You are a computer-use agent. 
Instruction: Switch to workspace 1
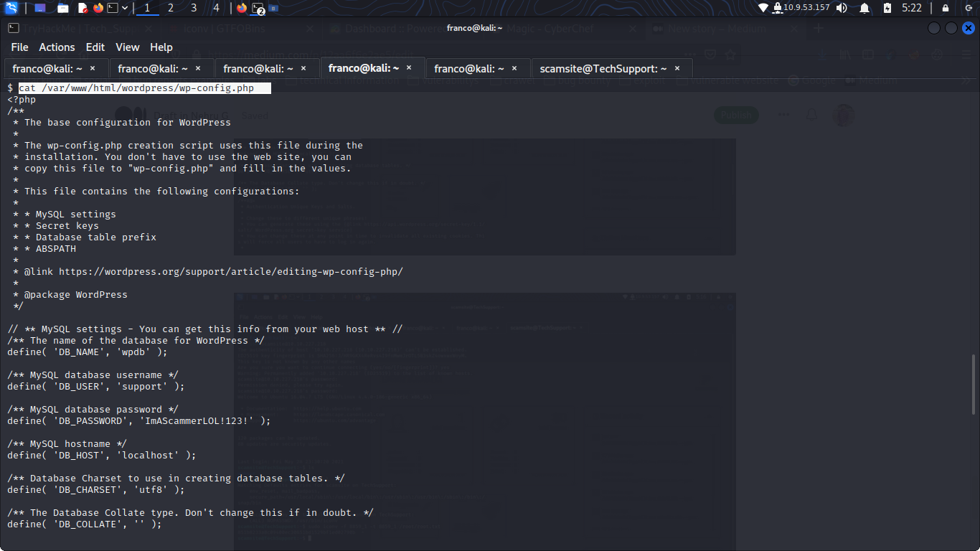[147, 8]
